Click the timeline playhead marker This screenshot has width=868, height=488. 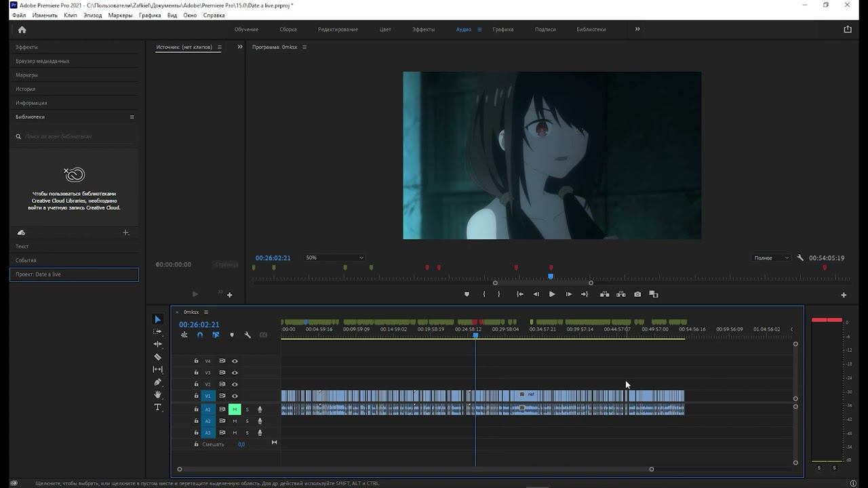(475, 335)
